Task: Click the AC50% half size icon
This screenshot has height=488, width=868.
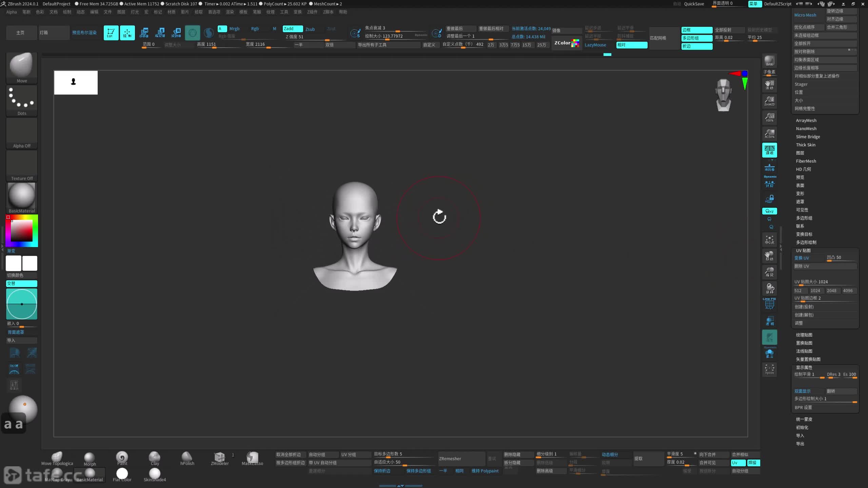Action: (x=769, y=134)
